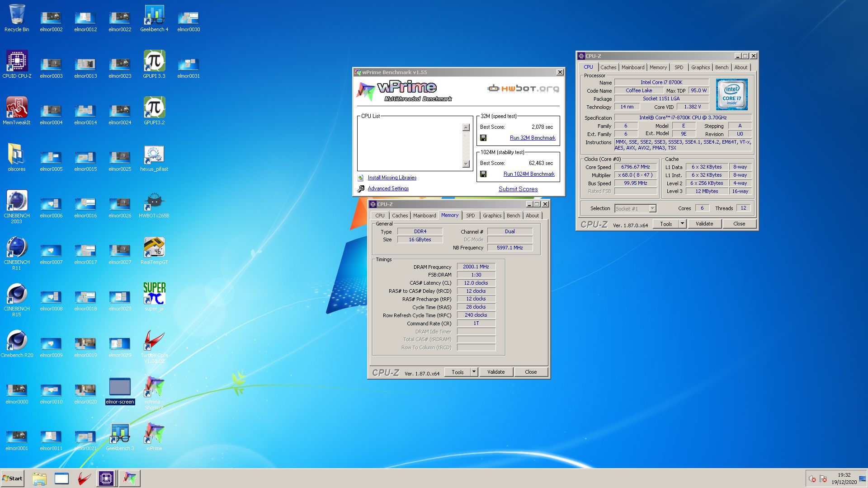Click CPU-Z taskbar button

tap(106, 479)
